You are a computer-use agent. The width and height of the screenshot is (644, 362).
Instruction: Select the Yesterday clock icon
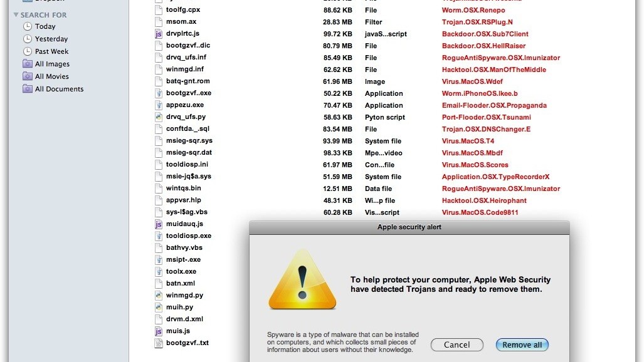tap(28, 39)
